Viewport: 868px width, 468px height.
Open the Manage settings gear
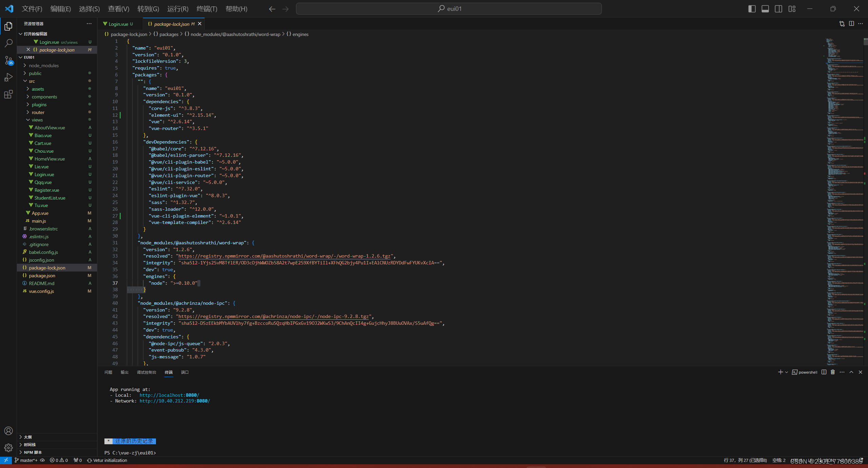(x=8, y=448)
